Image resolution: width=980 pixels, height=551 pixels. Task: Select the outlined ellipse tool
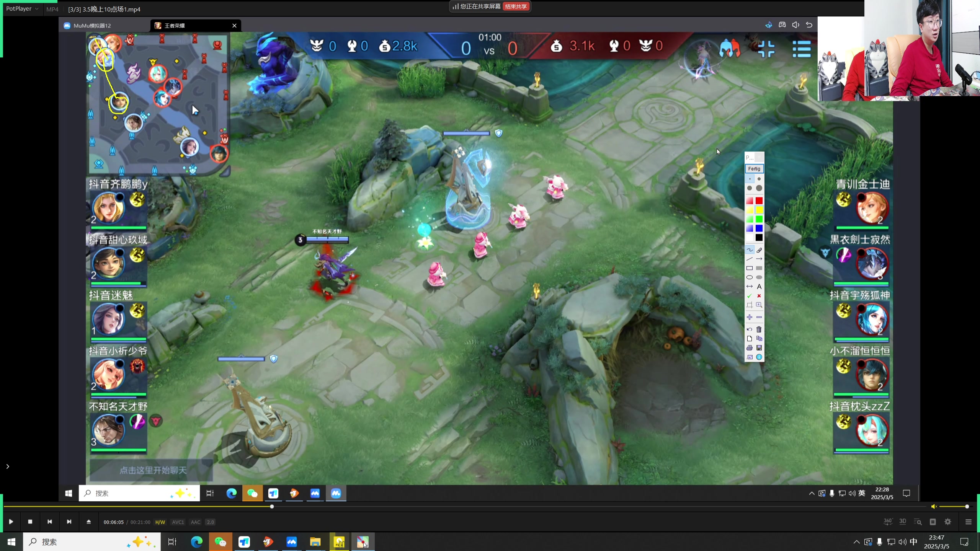click(x=750, y=277)
